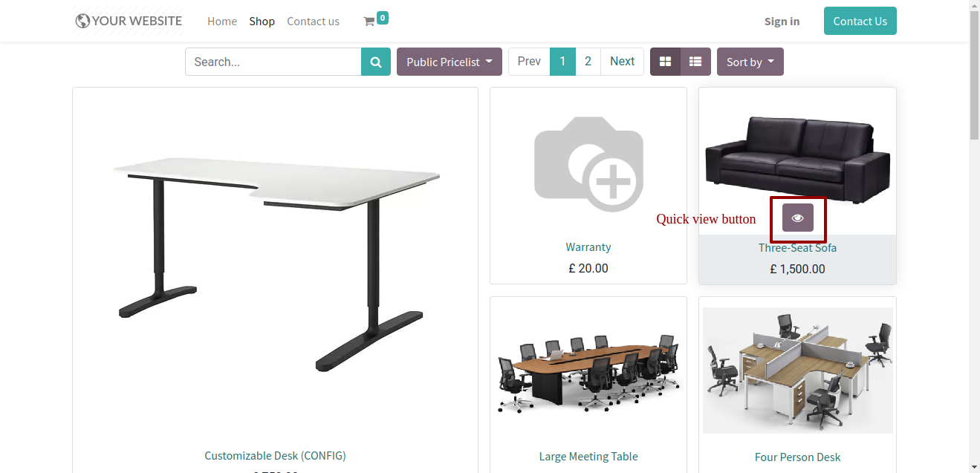Screen dimensions: 980x473
Task: Expand the Public Pricelist dropdown
Action: pyautogui.click(x=450, y=62)
